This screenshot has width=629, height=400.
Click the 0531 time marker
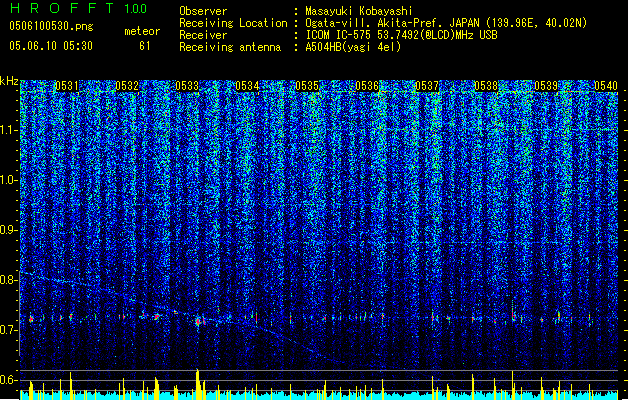click(x=67, y=87)
